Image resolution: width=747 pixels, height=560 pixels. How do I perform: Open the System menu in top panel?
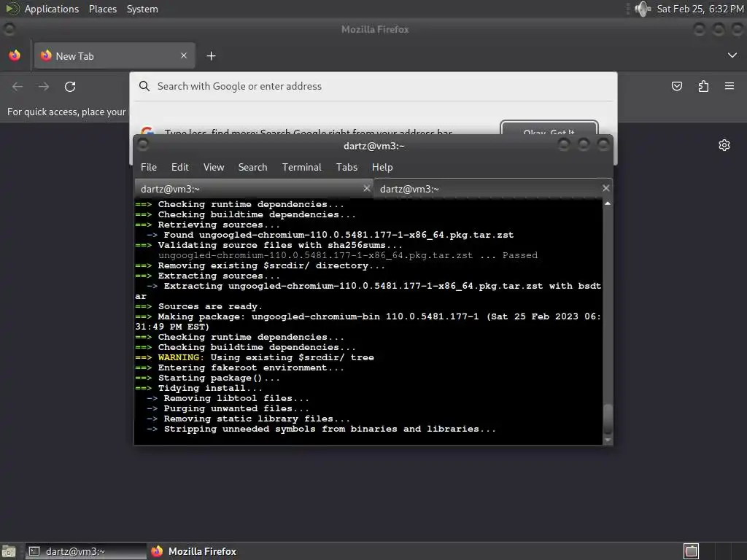pyautogui.click(x=142, y=9)
